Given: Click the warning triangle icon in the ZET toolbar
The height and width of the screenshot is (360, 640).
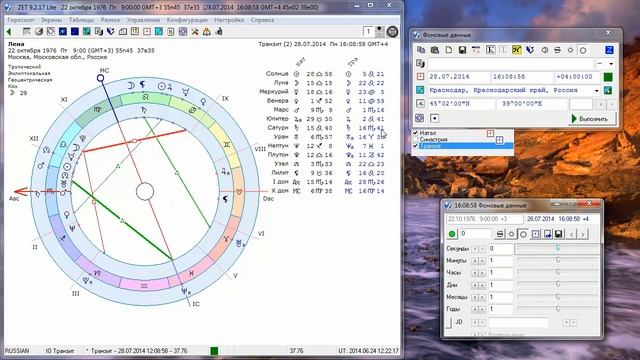Looking at the screenshot, I should pyautogui.click(x=207, y=32).
